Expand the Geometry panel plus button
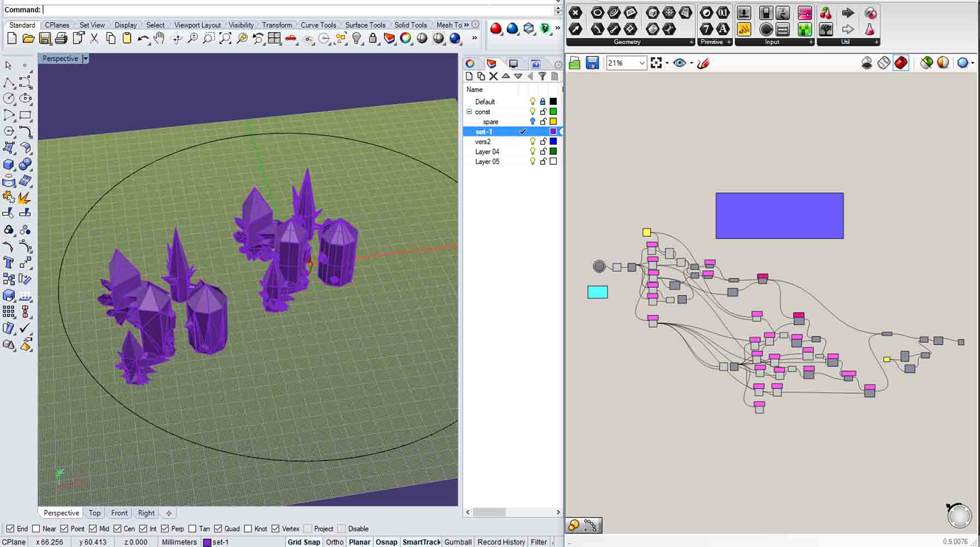Screen dimensions: 980x547 691,42
